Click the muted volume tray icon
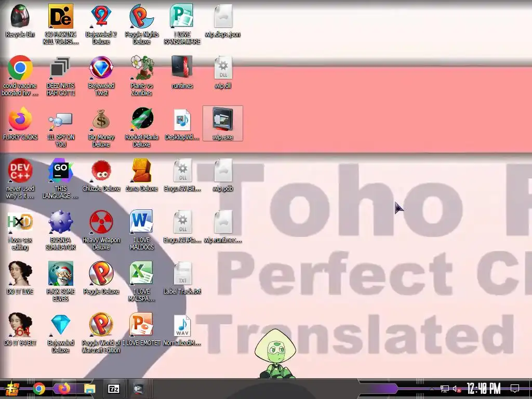Viewport: 532px width, 399px height. (456, 389)
